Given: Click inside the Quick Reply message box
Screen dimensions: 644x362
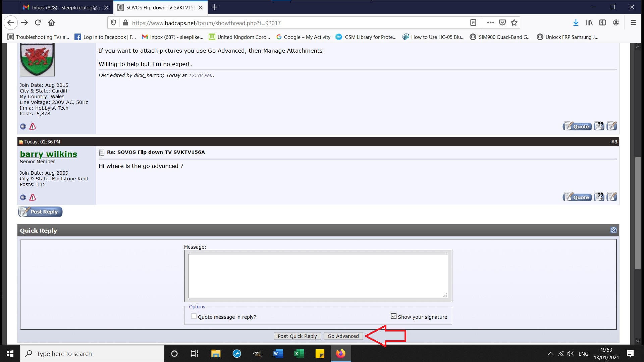Looking at the screenshot, I should (318, 276).
